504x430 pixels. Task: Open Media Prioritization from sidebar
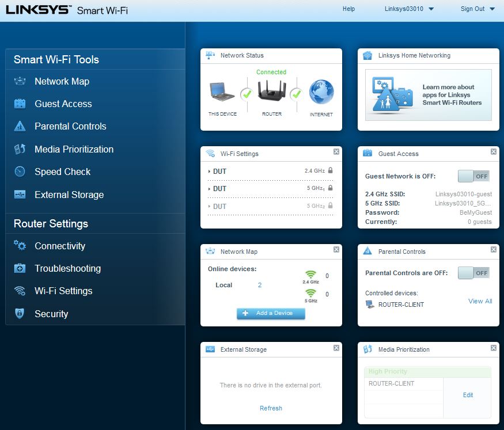(74, 149)
